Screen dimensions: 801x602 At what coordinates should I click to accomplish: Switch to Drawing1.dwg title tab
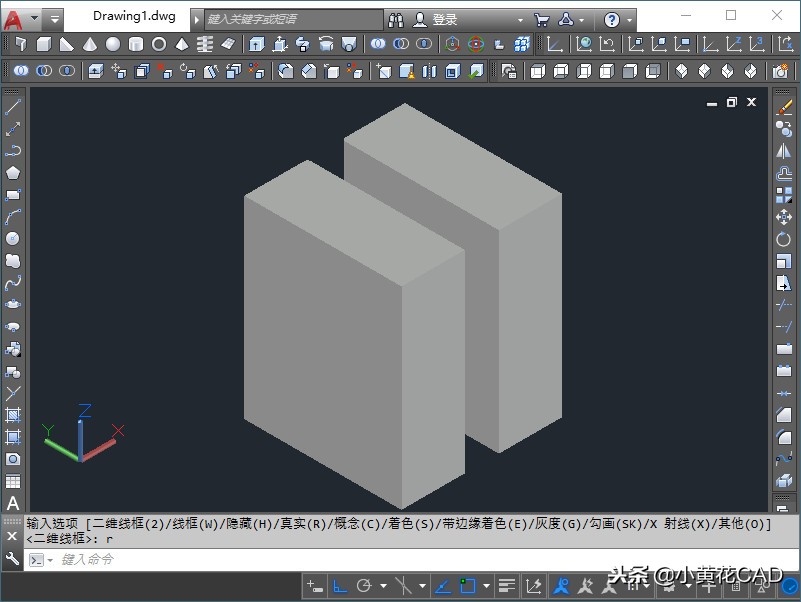pos(133,17)
